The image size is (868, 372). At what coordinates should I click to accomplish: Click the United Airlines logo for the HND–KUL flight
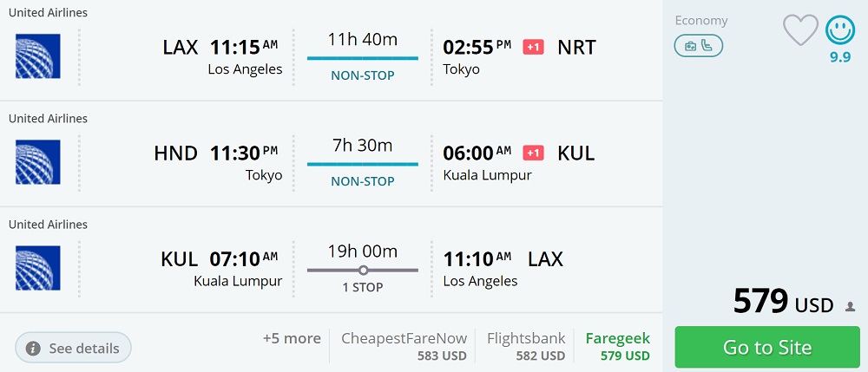(38, 162)
